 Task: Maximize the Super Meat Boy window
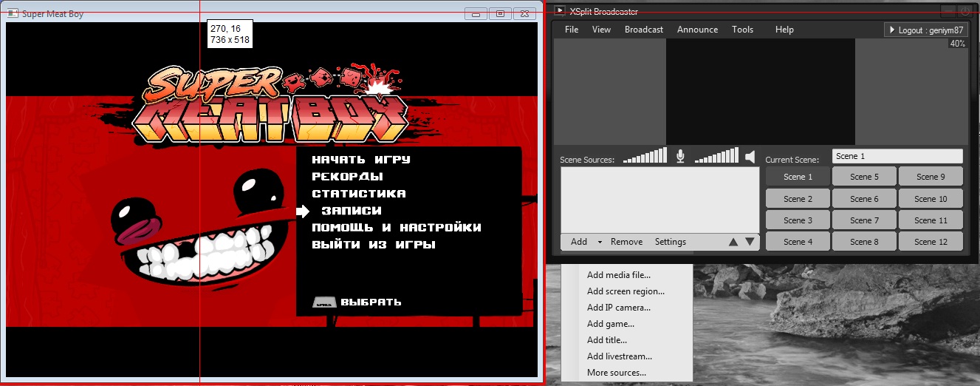(x=500, y=13)
